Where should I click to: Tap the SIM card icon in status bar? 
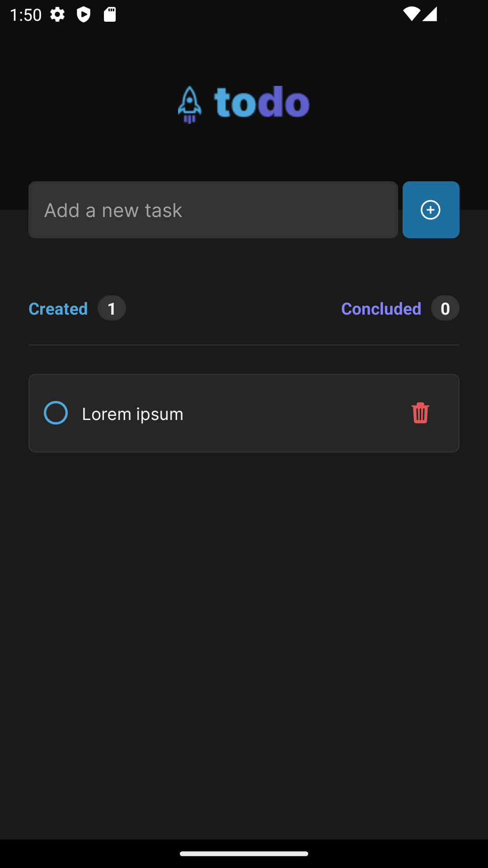110,15
